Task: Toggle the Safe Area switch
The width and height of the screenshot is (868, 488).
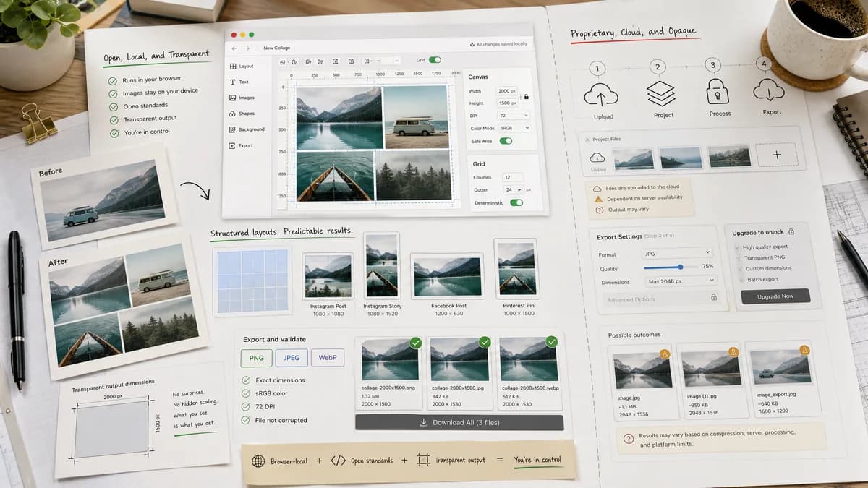Action: pos(506,141)
